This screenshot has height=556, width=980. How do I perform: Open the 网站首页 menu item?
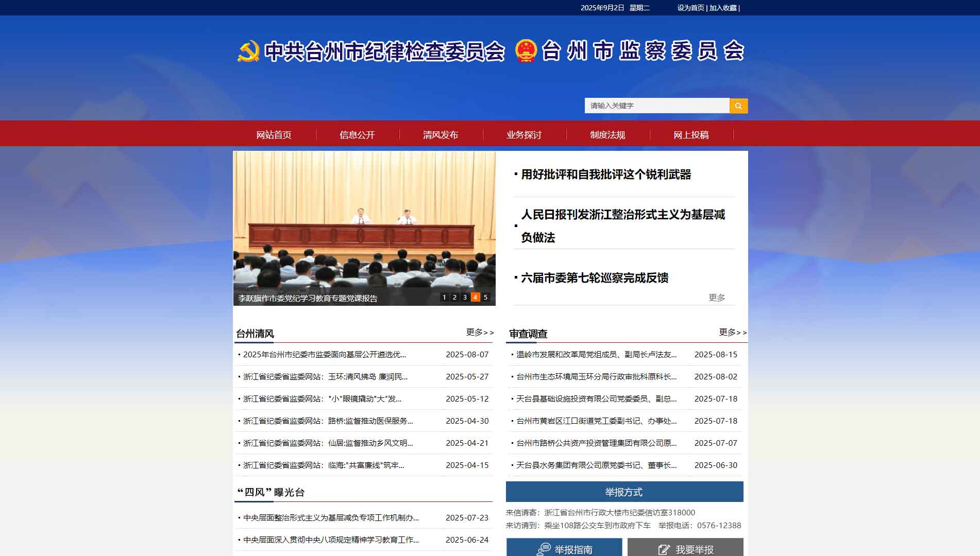coord(274,135)
